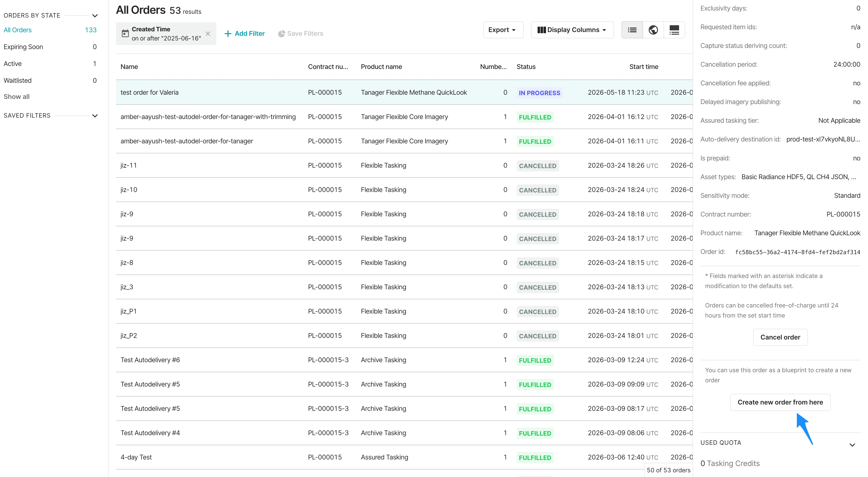
Task: Open 'test order for Valeria' row
Action: (404, 92)
